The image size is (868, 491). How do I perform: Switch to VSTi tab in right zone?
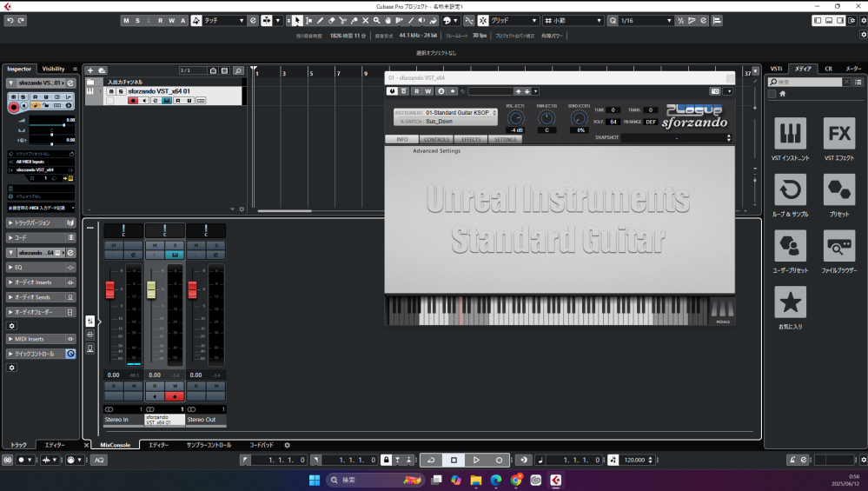coord(776,69)
